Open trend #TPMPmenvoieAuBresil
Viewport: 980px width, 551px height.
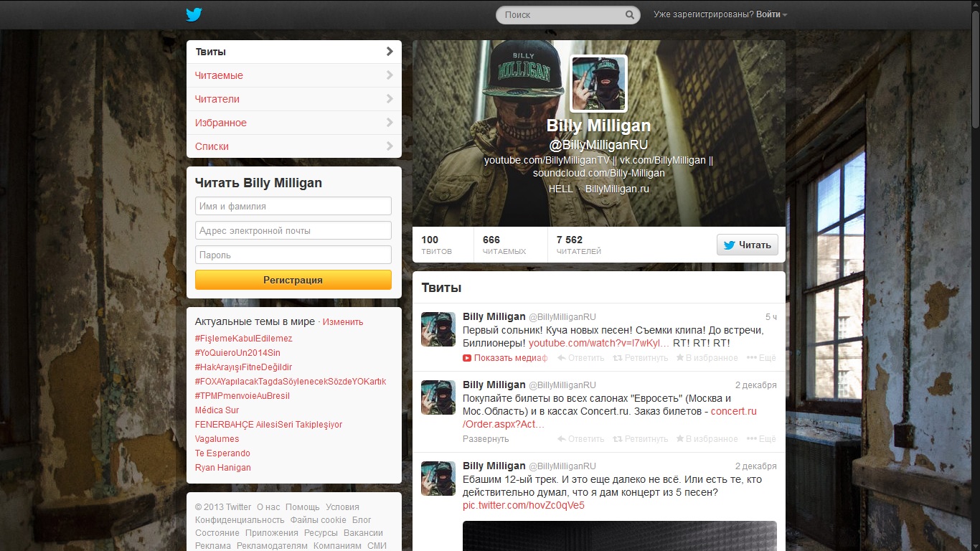242,396
